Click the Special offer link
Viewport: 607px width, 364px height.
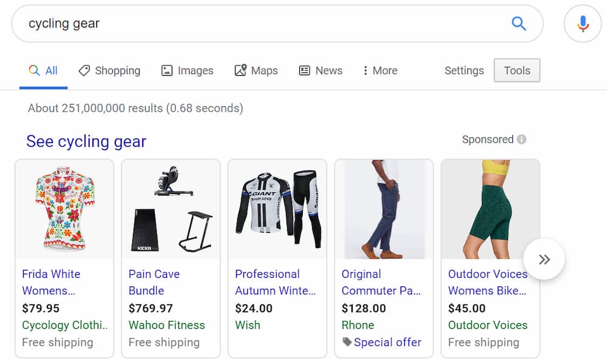(387, 342)
